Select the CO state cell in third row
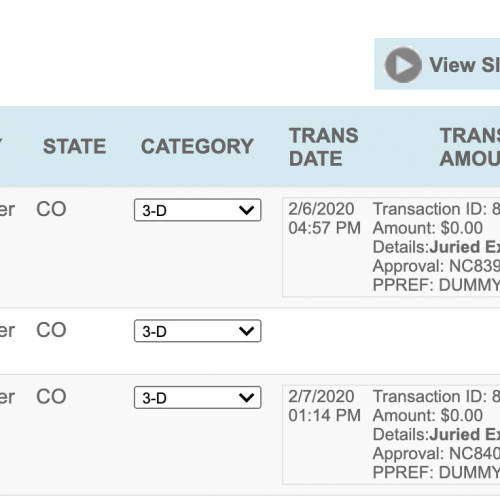This screenshot has height=500, width=500. point(51,397)
